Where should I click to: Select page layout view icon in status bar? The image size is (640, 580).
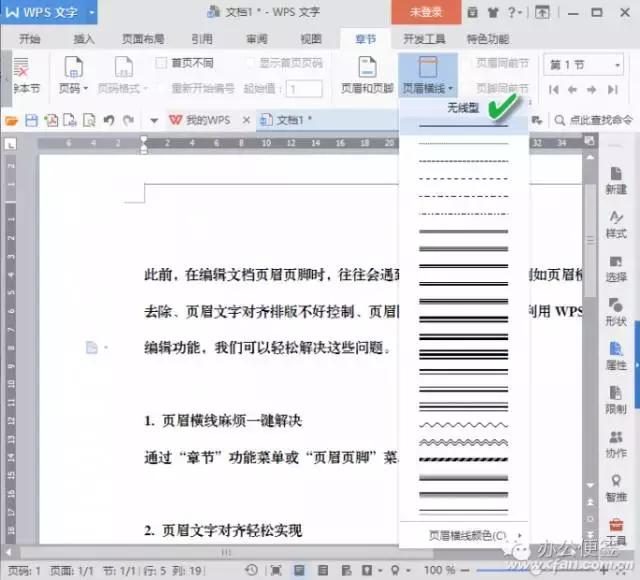(x=299, y=570)
